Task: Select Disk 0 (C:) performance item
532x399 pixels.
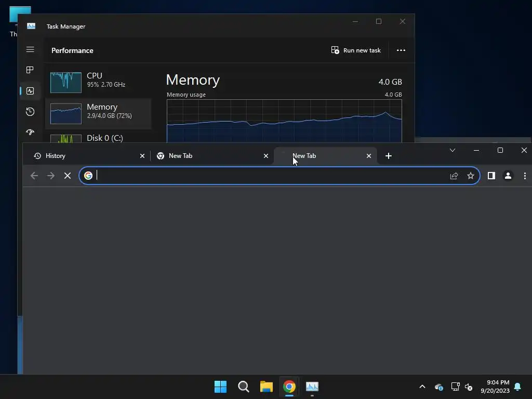Action: [98, 137]
